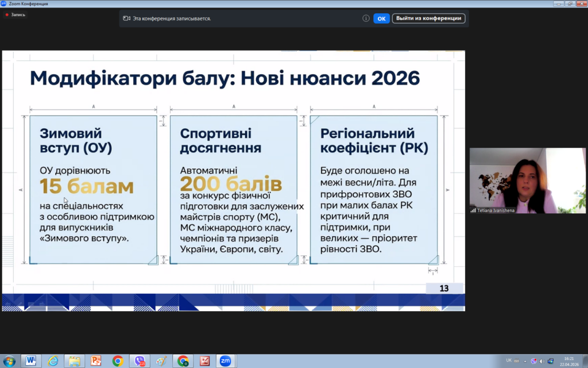Viewport: 588px width, 368px height.
Task: Open Viber from the taskbar
Action: 140,361
